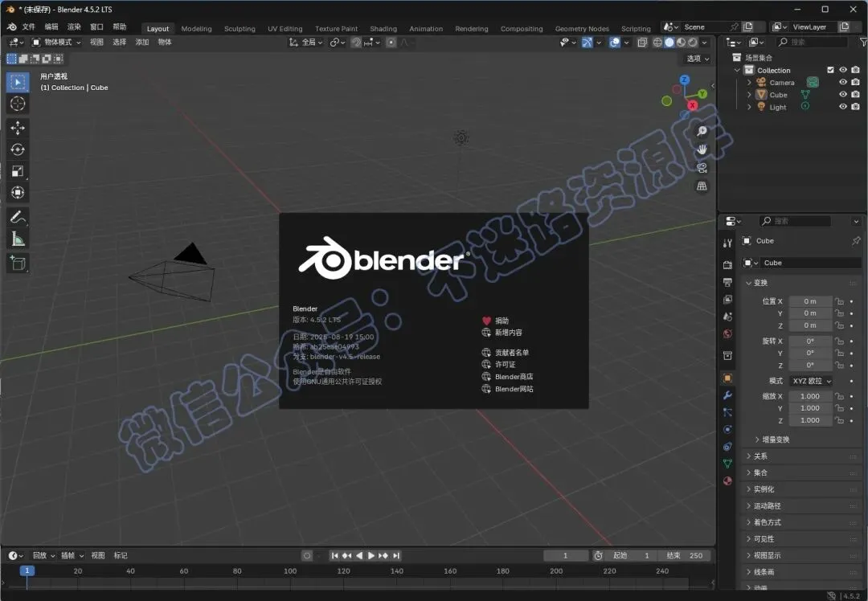Open the Particles properties tab
Screen dimensions: 868x601
[727, 412]
